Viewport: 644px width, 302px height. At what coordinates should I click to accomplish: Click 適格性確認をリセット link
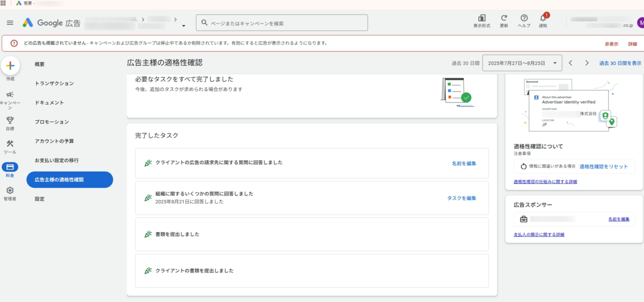pos(603,166)
